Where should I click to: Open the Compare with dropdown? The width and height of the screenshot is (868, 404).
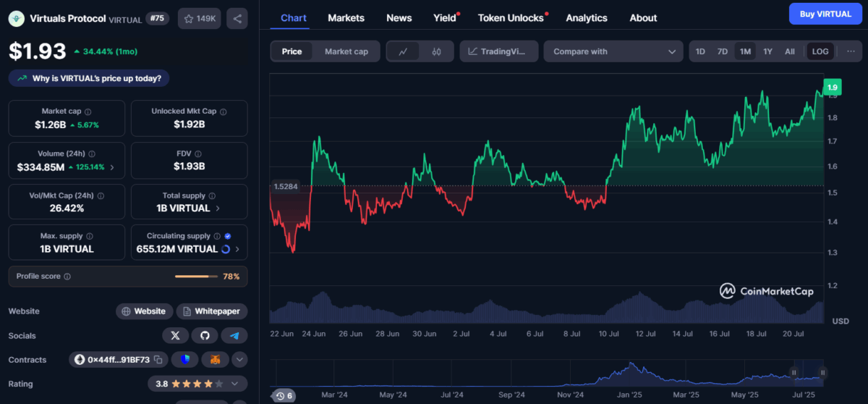(613, 51)
